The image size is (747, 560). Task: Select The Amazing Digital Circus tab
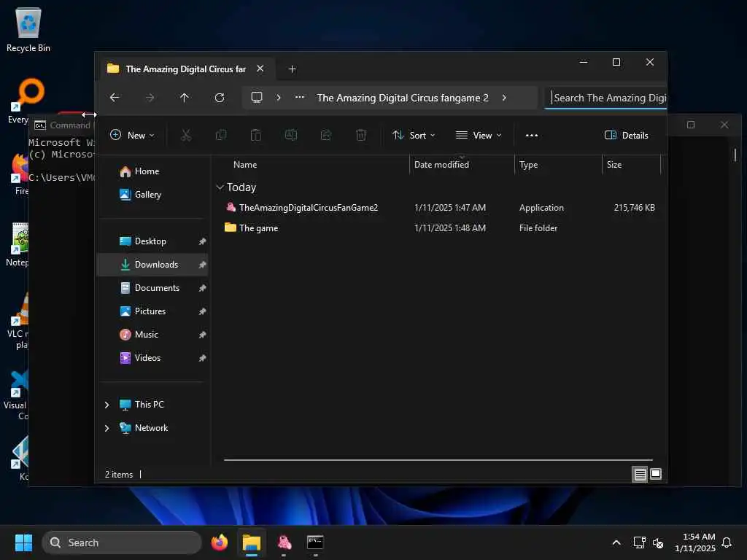[x=185, y=69]
